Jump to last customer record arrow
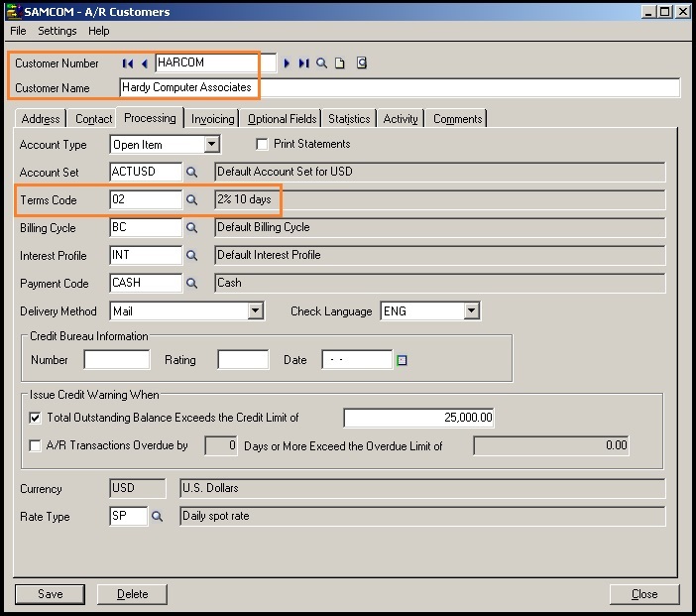 click(x=303, y=63)
